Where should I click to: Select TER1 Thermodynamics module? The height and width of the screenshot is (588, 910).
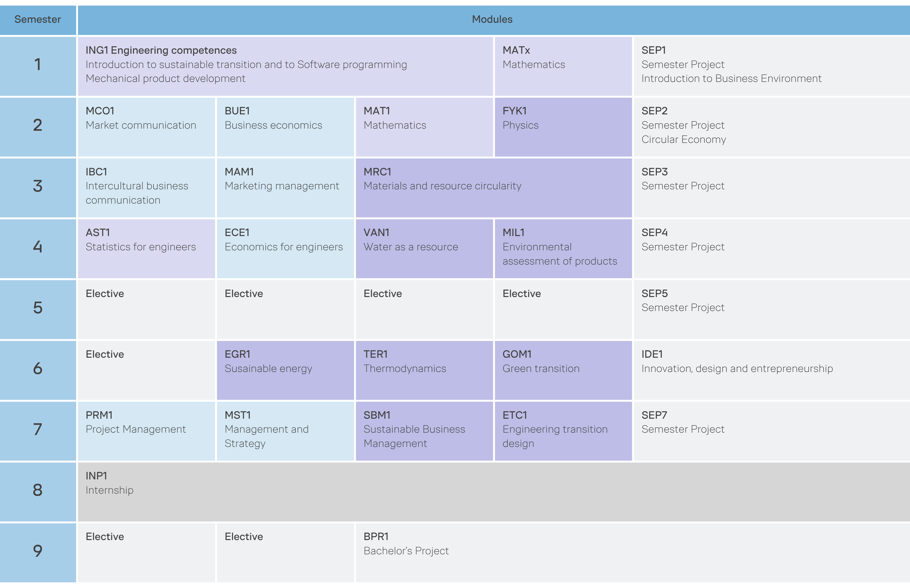point(424,370)
